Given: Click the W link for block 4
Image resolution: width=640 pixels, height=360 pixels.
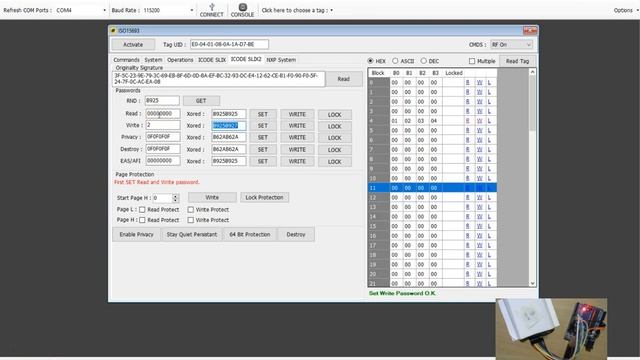Looking at the screenshot, I should click(480, 121).
